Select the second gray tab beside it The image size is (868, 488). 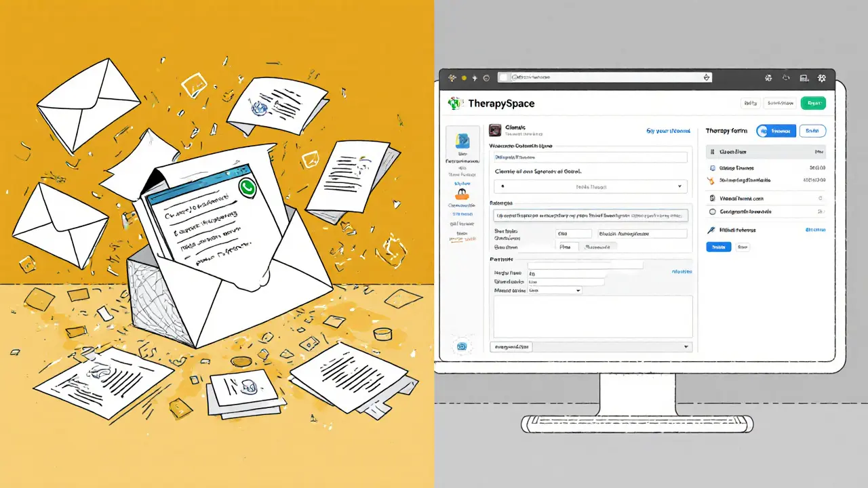click(597, 247)
